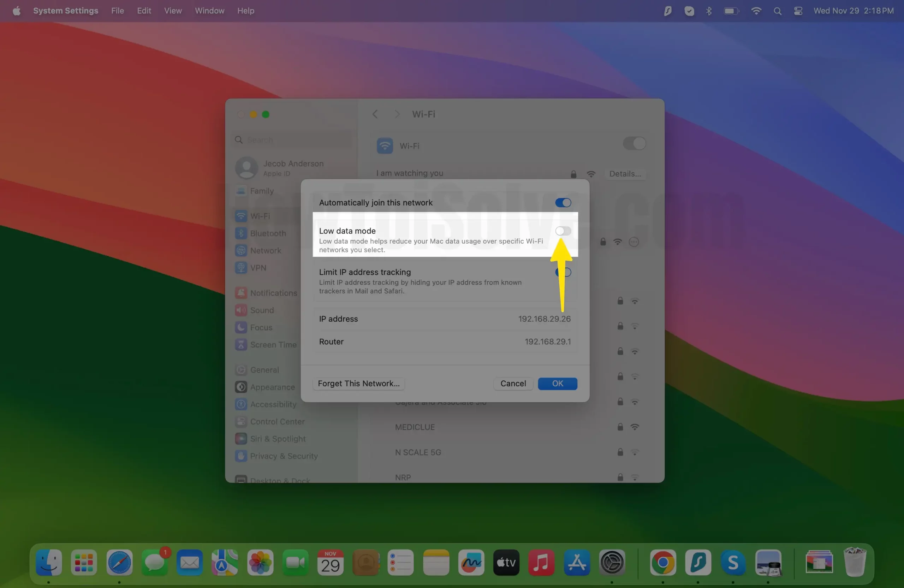Open Skype from the Dock
904x588 pixels.
(733, 562)
